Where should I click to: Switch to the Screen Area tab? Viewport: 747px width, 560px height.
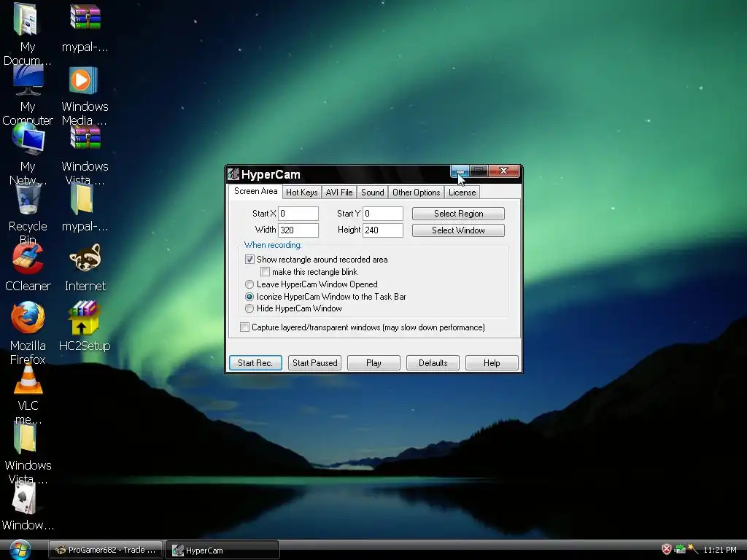click(256, 192)
